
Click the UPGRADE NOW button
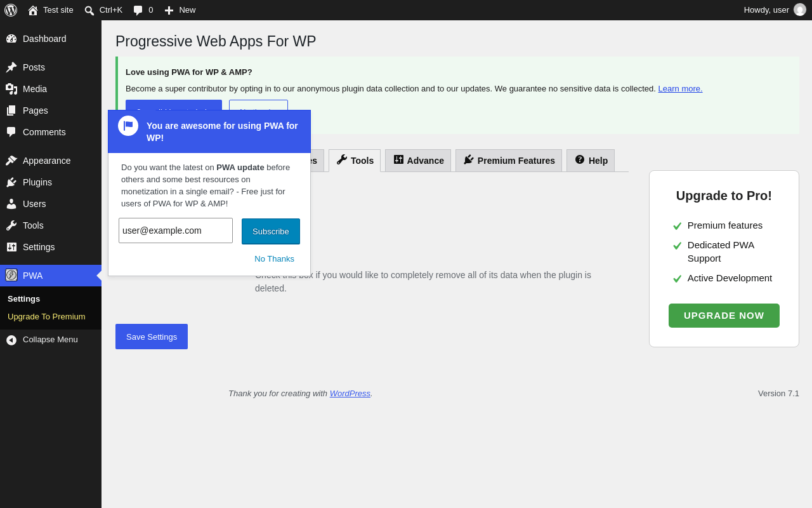tap(724, 316)
